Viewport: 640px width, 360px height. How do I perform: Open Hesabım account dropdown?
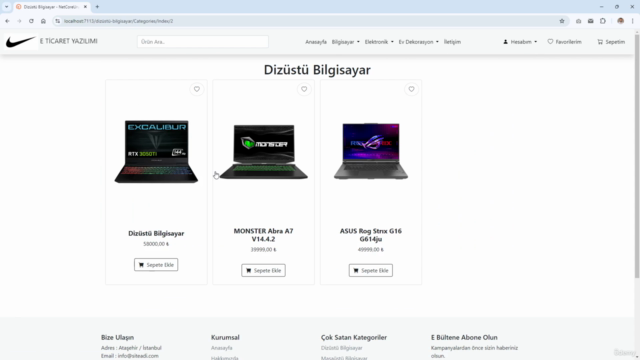click(x=520, y=42)
